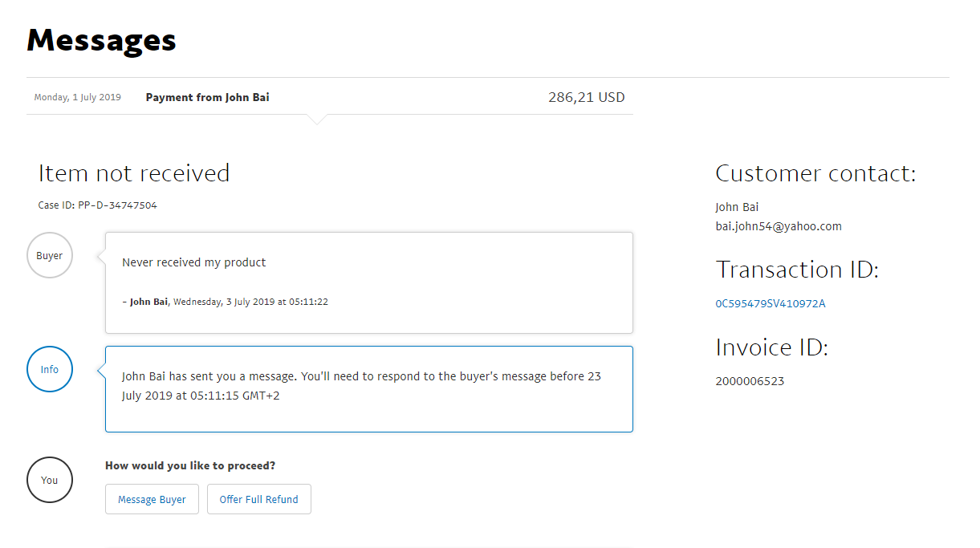Open transaction ID 0C595479SV410972A link
980x548 pixels.
pos(770,303)
